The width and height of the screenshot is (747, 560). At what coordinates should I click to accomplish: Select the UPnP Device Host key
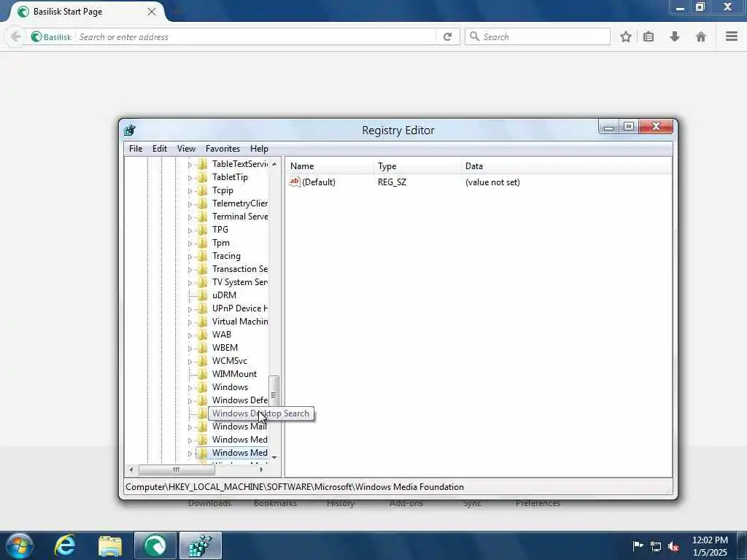pos(239,308)
